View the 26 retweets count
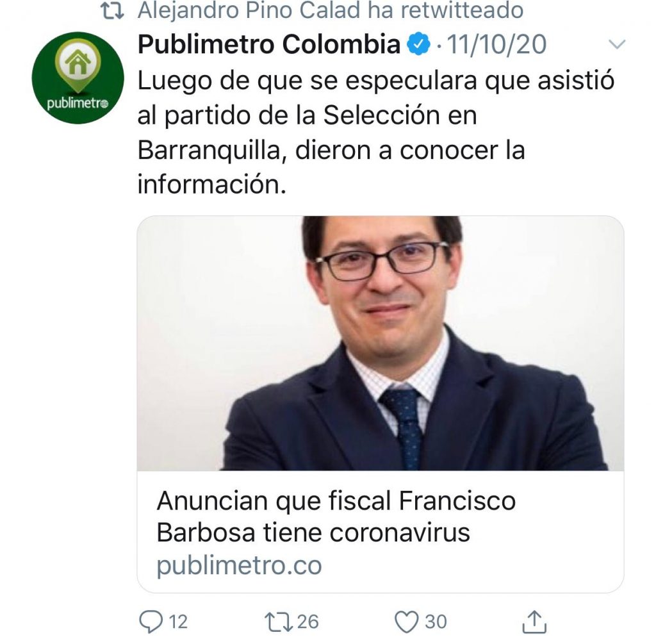656x644 pixels. [308, 622]
